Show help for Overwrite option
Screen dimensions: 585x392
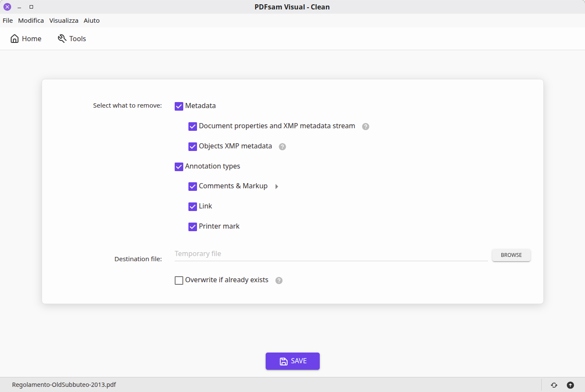279,280
